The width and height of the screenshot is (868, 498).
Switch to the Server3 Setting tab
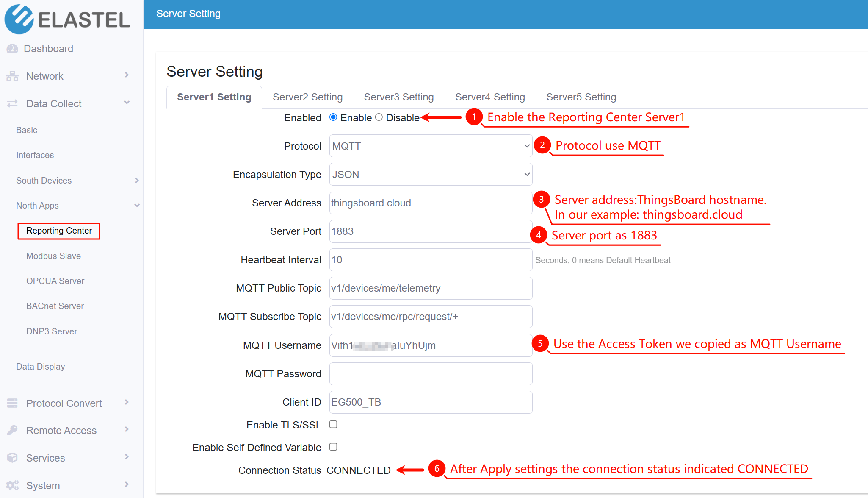tap(398, 97)
